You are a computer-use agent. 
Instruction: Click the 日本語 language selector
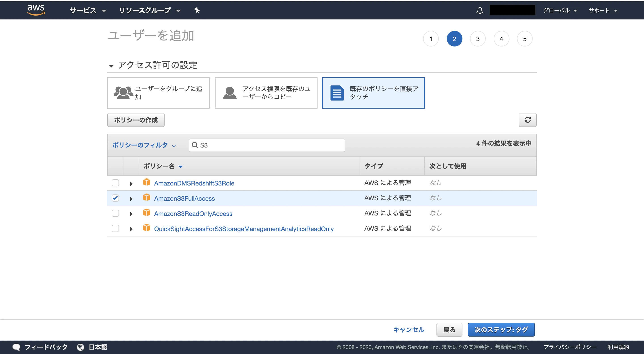(98, 347)
